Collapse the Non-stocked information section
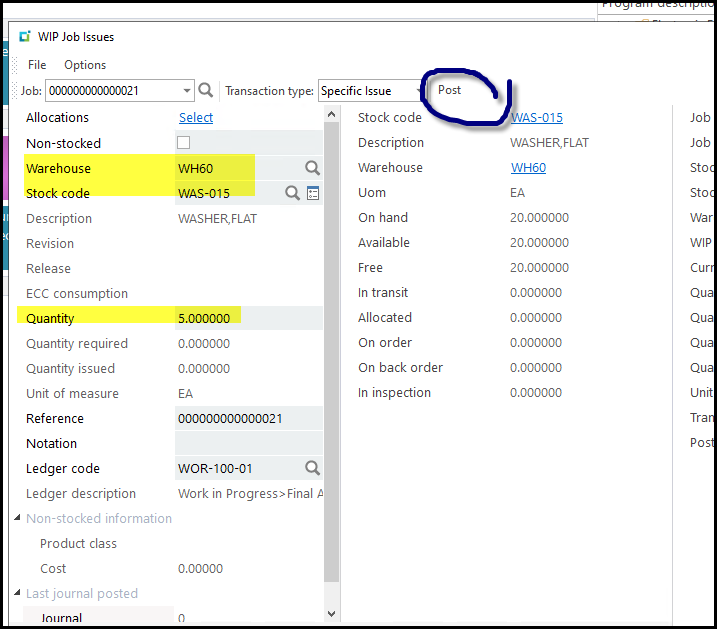Image resolution: width=717 pixels, height=629 pixels. click(x=17, y=519)
